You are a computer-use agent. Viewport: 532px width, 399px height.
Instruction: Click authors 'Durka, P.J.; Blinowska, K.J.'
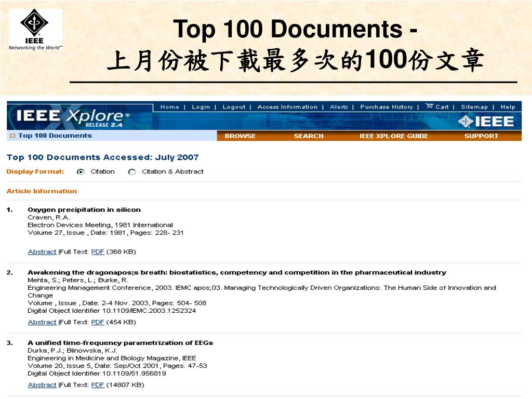[73, 351]
